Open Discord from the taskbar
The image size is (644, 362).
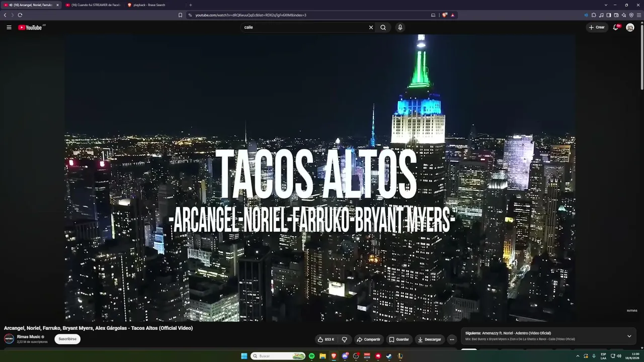point(345,356)
